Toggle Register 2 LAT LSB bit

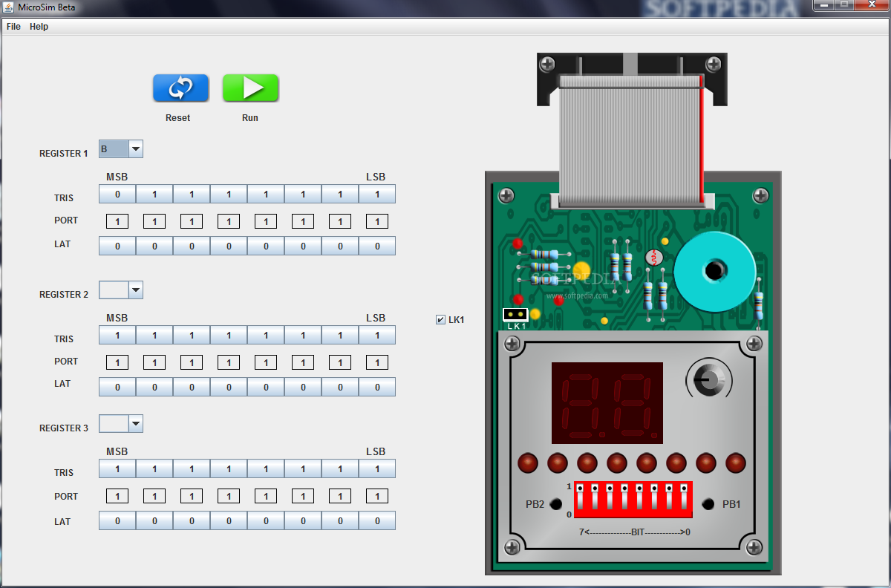pyautogui.click(x=377, y=387)
